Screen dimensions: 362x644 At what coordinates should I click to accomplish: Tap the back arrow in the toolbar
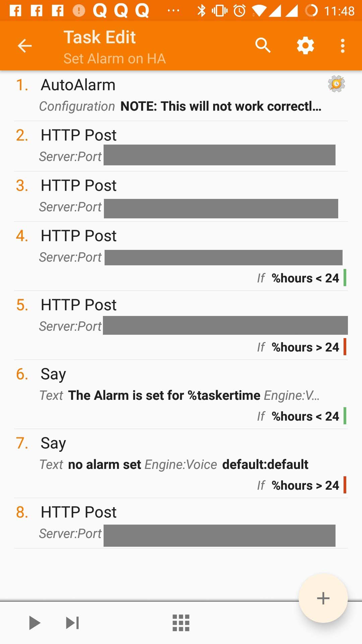(x=24, y=46)
